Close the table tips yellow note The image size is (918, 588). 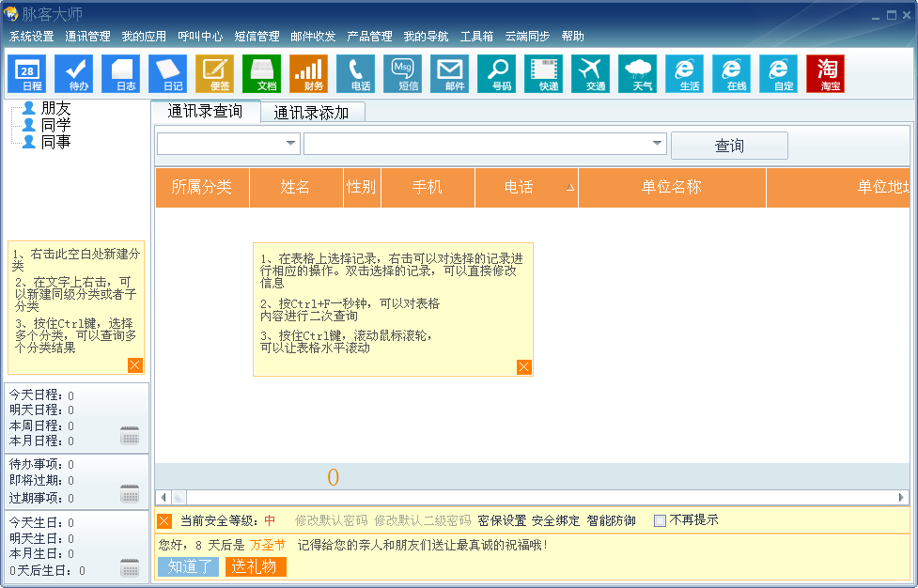point(524,367)
